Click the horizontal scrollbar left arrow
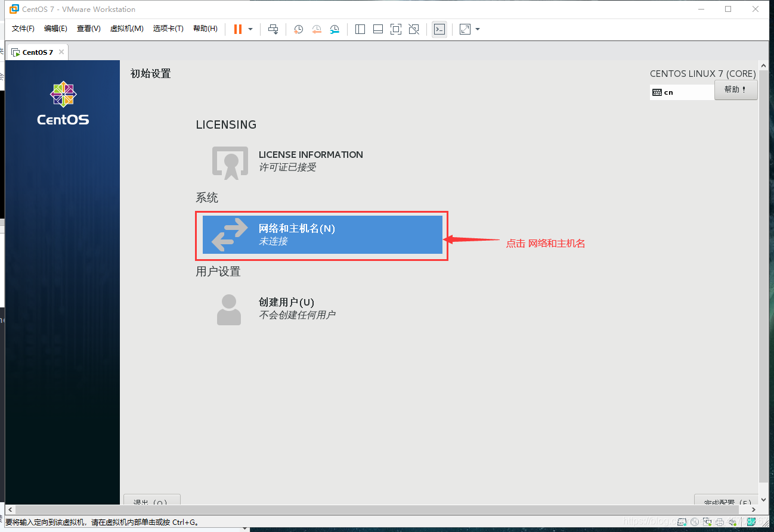 (x=10, y=511)
